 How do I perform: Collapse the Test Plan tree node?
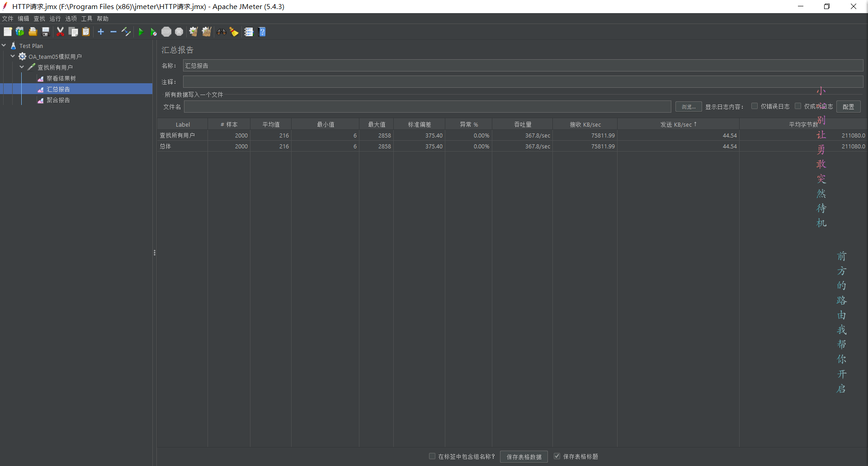pos(4,45)
